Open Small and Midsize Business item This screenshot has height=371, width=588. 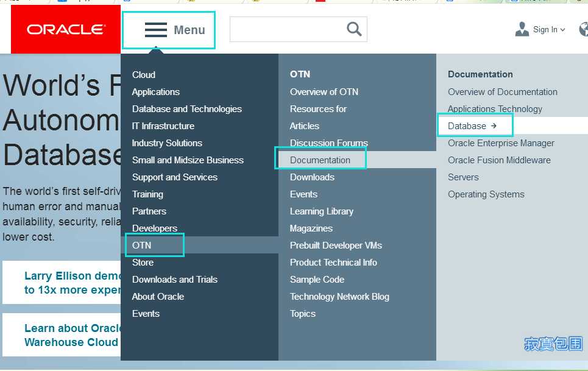[x=188, y=160]
